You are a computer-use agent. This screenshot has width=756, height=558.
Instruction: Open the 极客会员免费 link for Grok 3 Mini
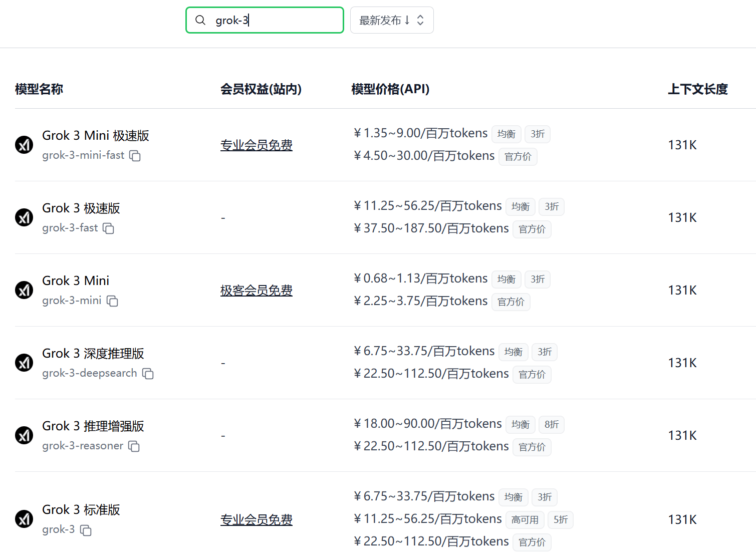click(x=257, y=291)
